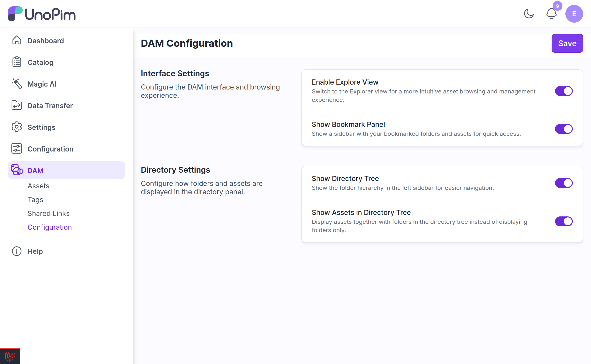Click the Dashboard home icon

pos(17,40)
